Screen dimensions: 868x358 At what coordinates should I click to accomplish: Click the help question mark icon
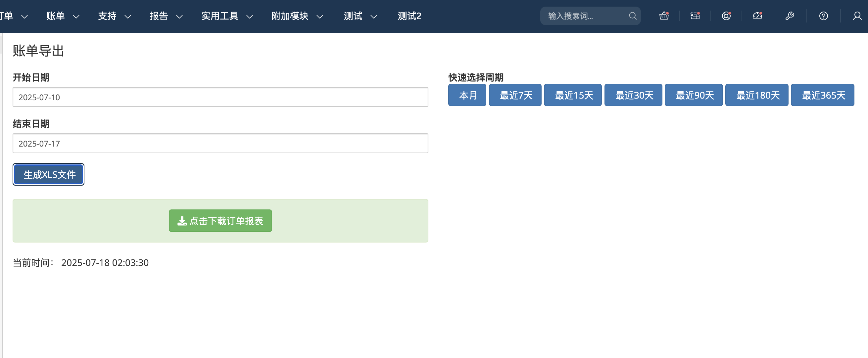824,16
